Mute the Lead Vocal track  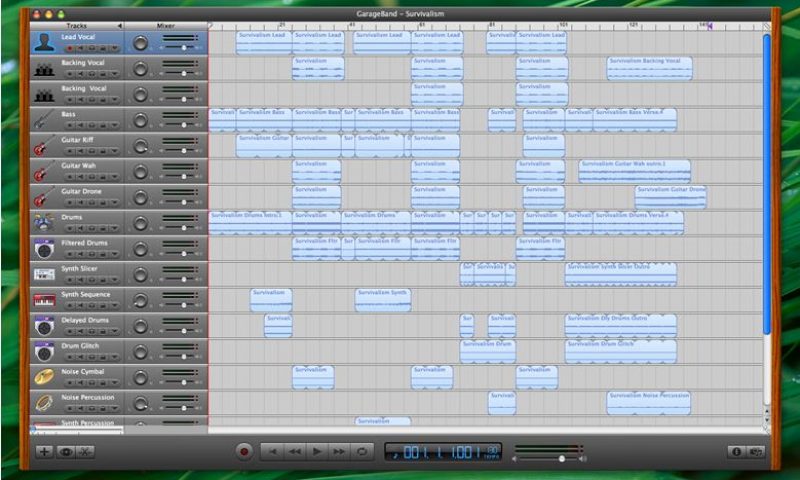click(x=80, y=48)
